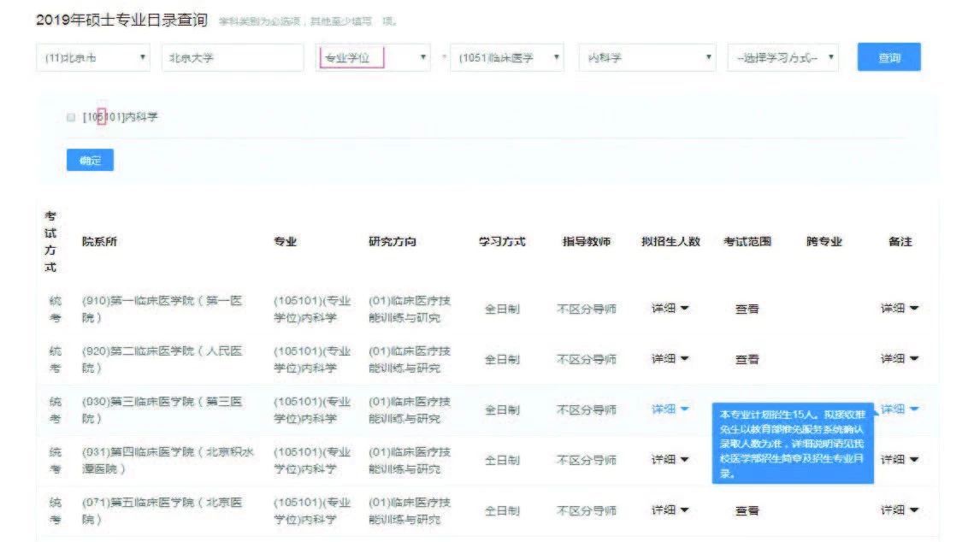View 查看 exam scope for 第五临床医学院
The width and height of the screenshot is (980, 542).
[x=748, y=509]
